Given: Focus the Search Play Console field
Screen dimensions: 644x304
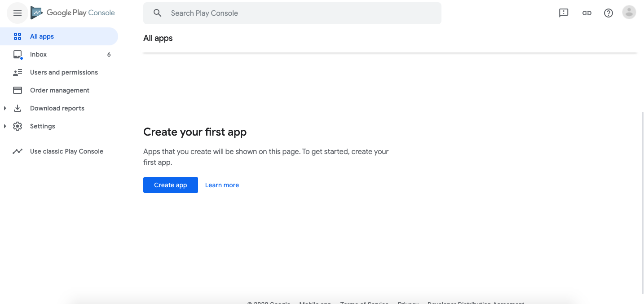Looking at the screenshot, I should pyautogui.click(x=292, y=13).
